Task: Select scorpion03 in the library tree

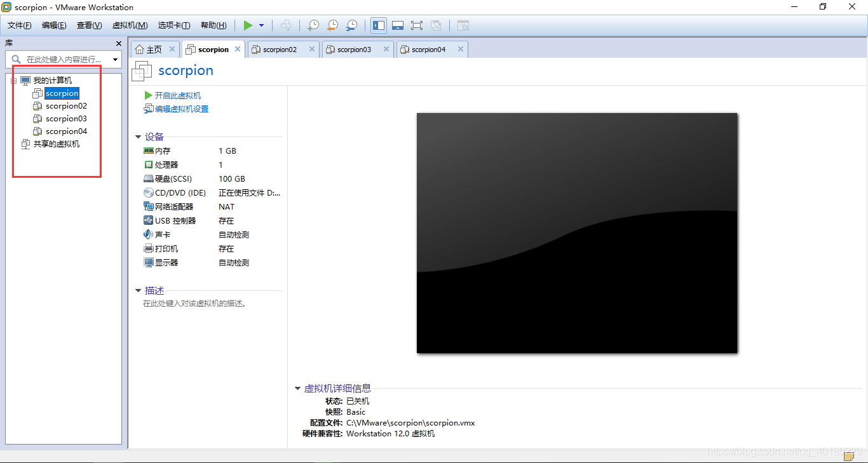Action: click(66, 119)
